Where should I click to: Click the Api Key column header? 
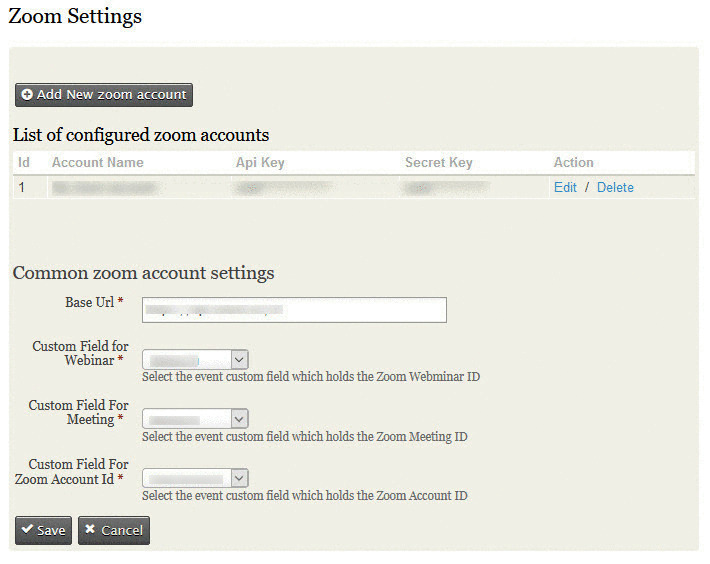click(x=260, y=163)
